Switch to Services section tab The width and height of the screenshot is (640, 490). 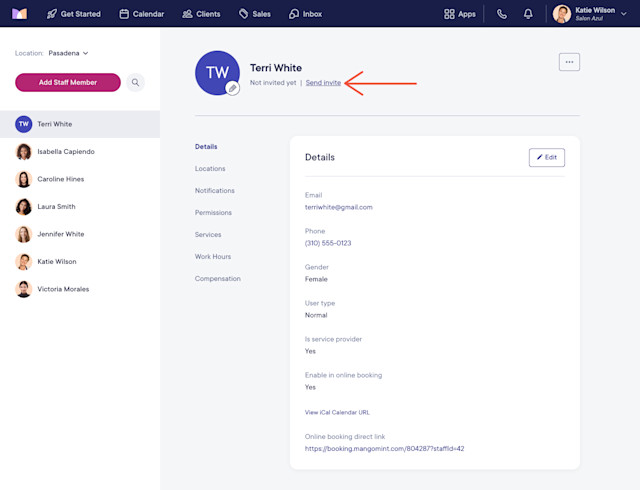point(208,235)
